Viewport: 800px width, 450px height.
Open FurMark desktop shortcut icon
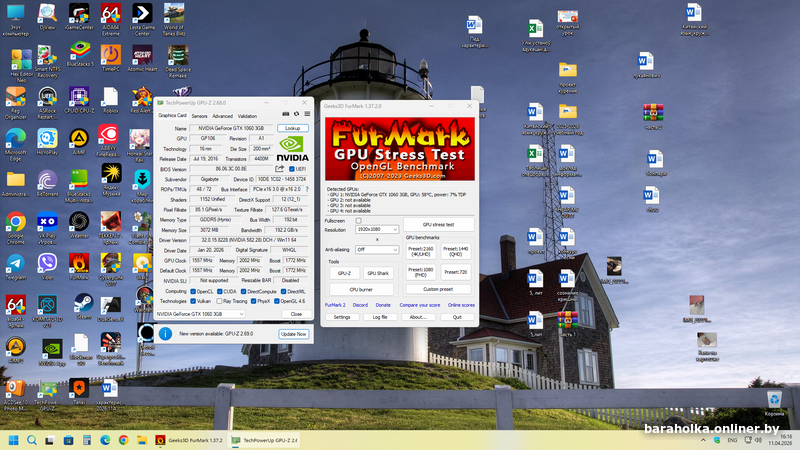coord(79,267)
